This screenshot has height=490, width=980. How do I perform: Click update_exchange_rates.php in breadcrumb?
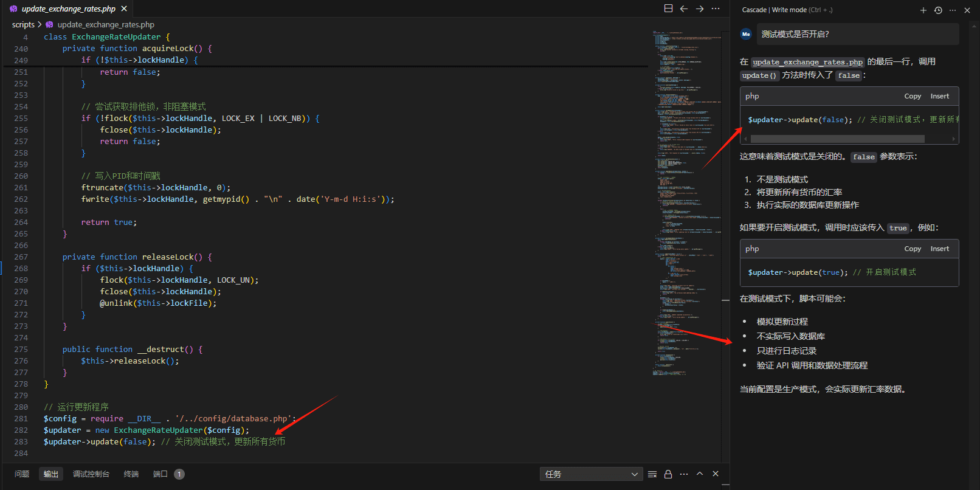(x=106, y=25)
